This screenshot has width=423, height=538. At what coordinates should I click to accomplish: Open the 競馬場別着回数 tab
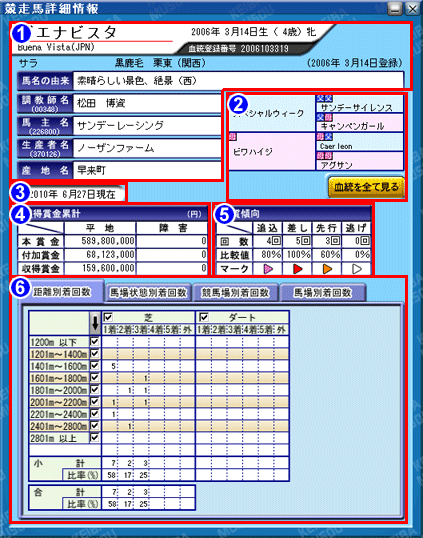[x=235, y=293]
